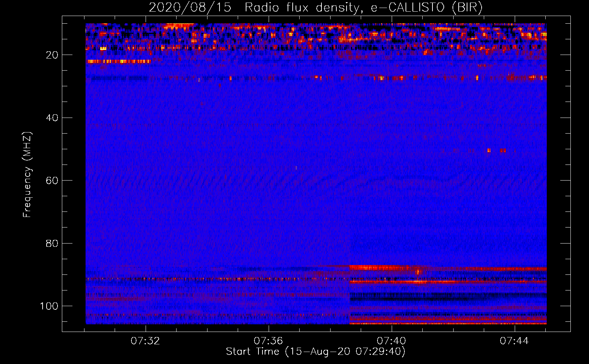This screenshot has width=589, height=364.
Task: Click the frequency tick label '40'
Action: 52,118
